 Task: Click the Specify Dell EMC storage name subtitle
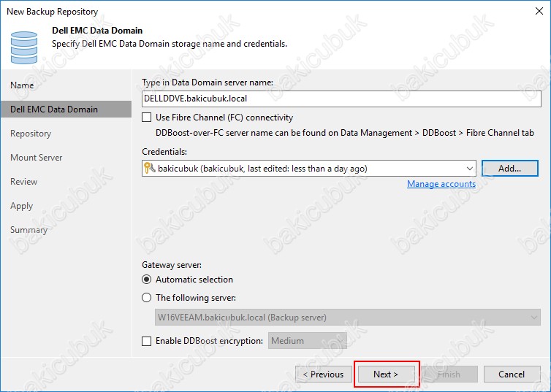click(170, 45)
